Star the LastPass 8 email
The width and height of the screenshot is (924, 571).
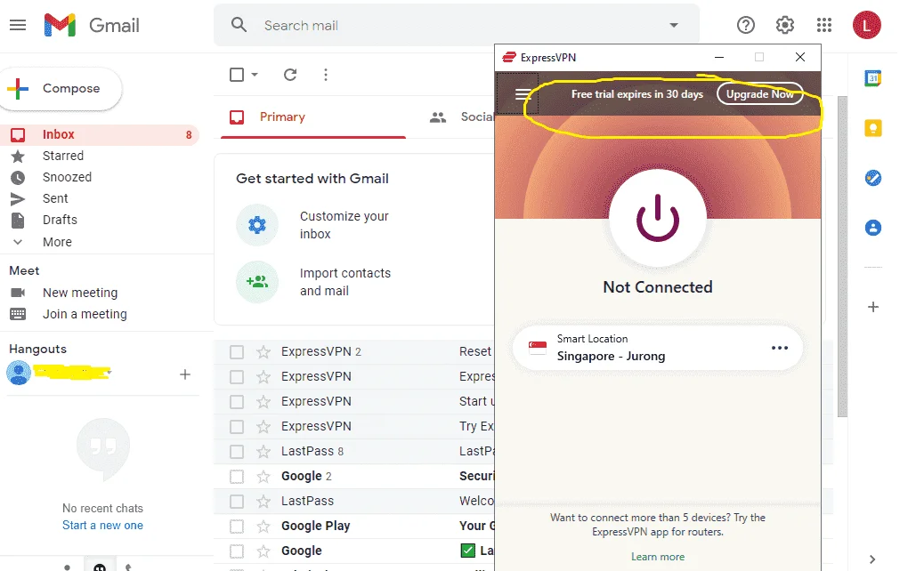pyautogui.click(x=263, y=452)
